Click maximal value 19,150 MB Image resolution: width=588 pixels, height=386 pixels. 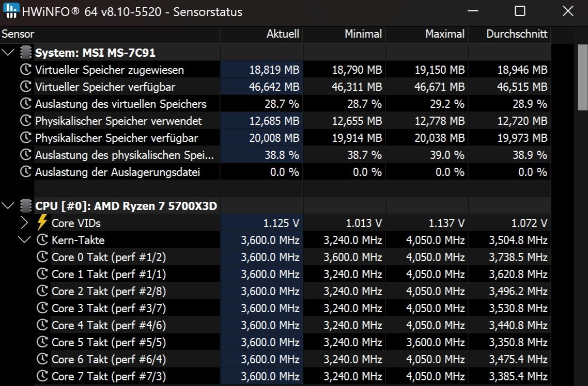(440, 70)
